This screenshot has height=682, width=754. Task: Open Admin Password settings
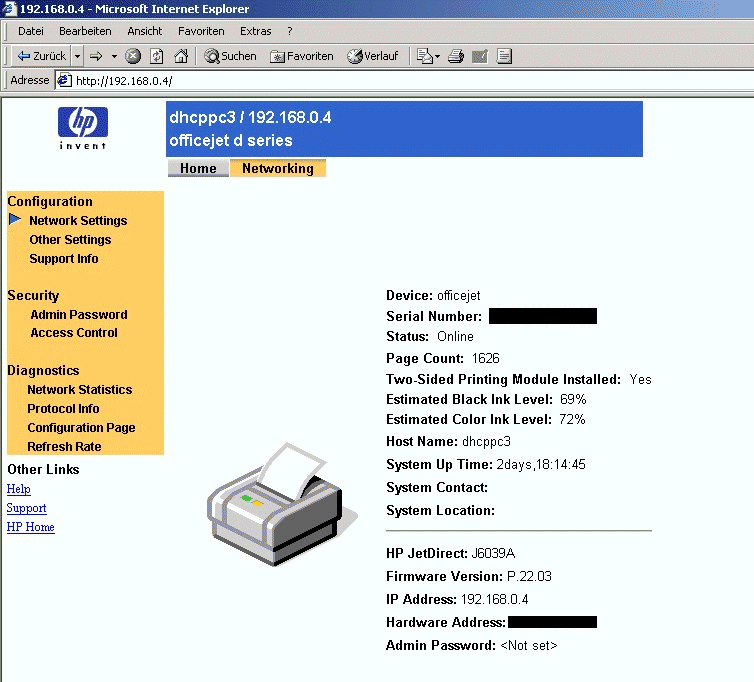(x=79, y=315)
